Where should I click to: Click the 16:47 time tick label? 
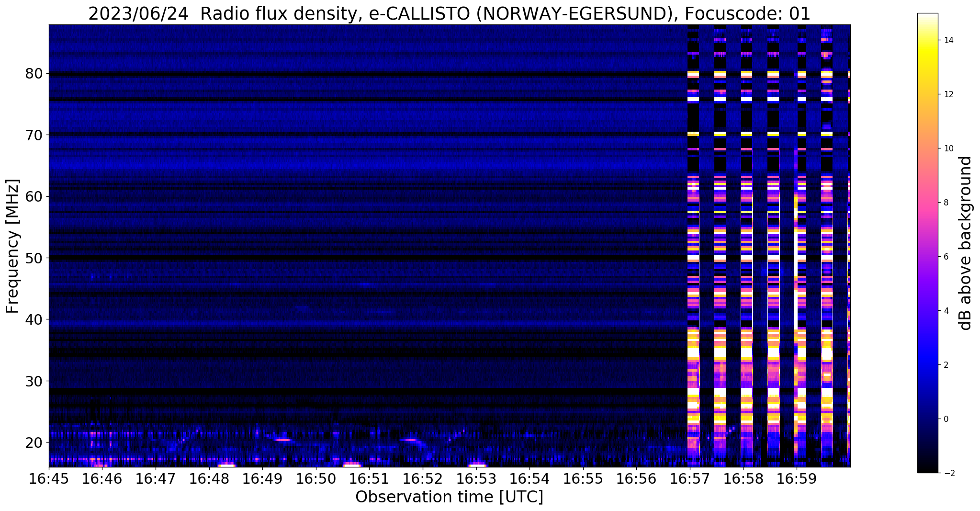tap(156, 479)
